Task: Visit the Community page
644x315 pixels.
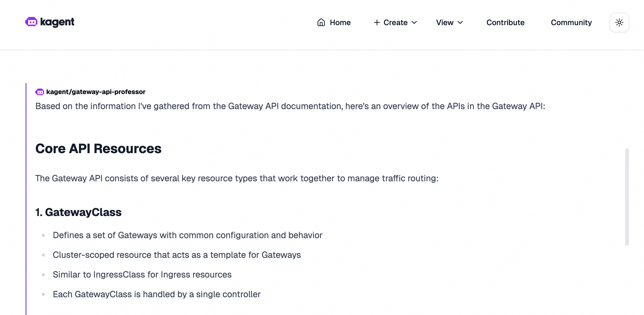Action: tap(571, 22)
